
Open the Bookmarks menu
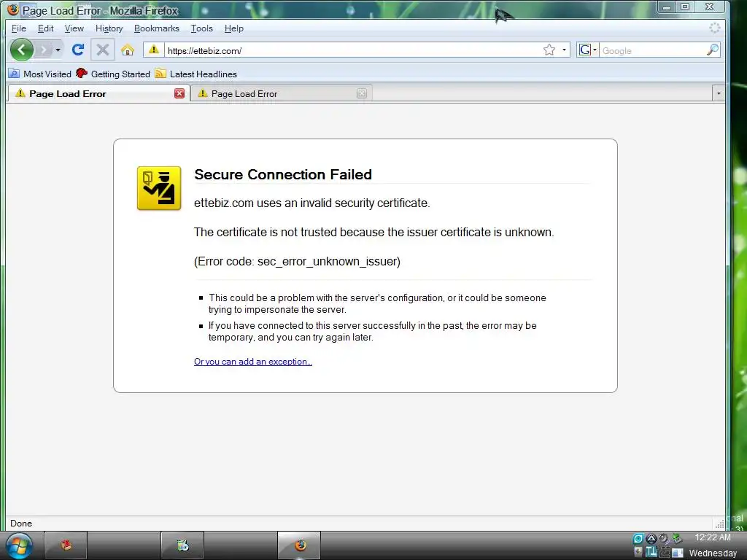[x=157, y=28]
